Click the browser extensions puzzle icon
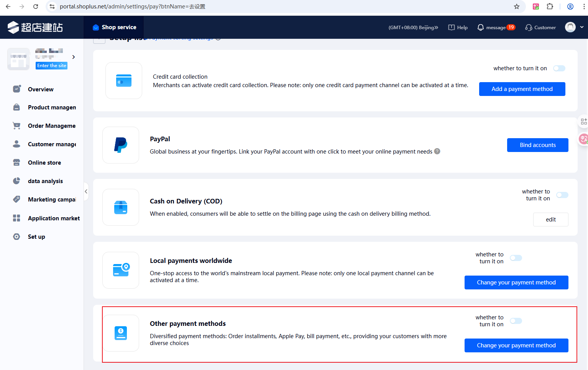 pyautogui.click(x=550, y=7)
